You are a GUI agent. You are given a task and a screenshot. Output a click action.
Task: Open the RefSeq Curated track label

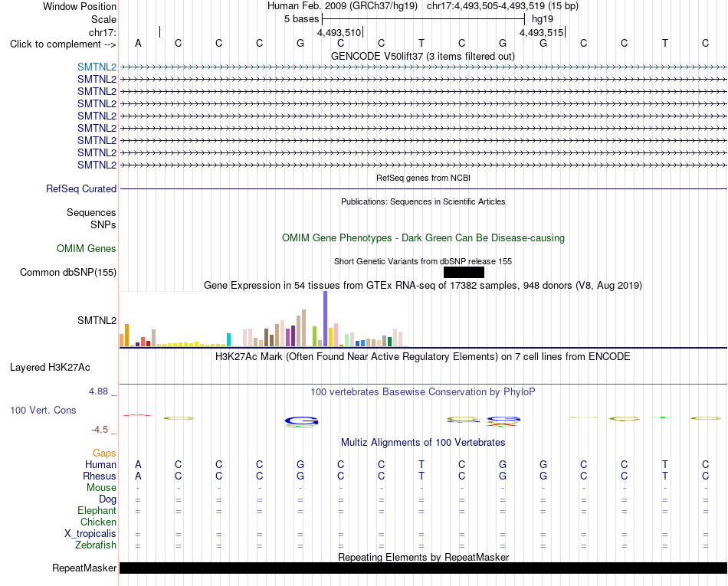[x=80, y=189]
